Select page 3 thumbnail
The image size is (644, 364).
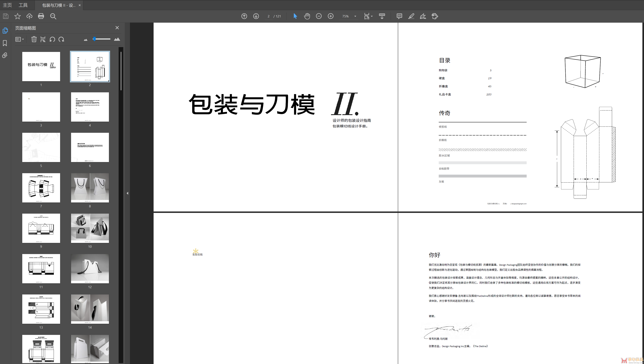click(41, 107)
